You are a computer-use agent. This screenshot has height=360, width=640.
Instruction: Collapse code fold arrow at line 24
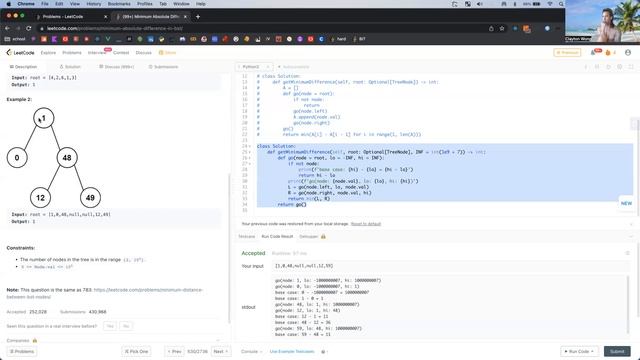[249, 146]
